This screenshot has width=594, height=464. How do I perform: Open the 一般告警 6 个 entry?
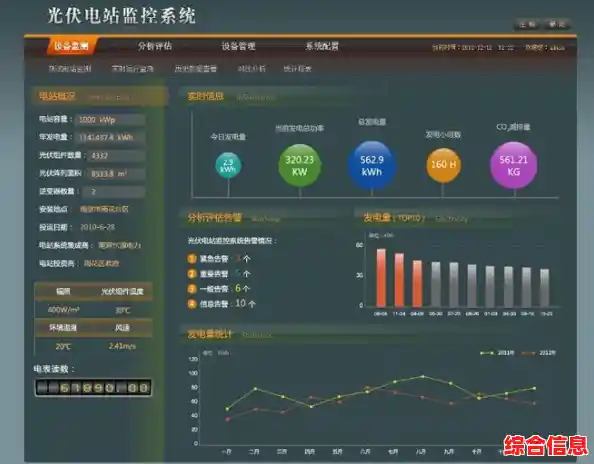(225, 289)
